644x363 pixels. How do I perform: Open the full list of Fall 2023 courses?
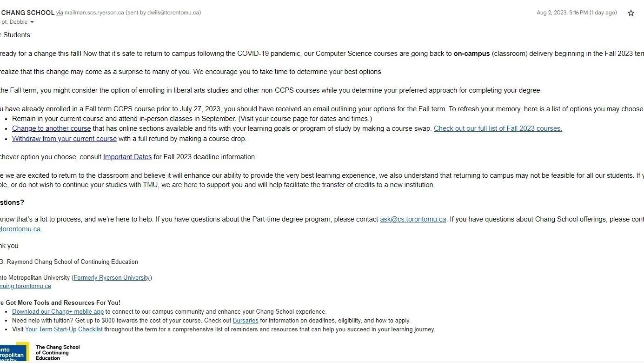coord(498,128)
